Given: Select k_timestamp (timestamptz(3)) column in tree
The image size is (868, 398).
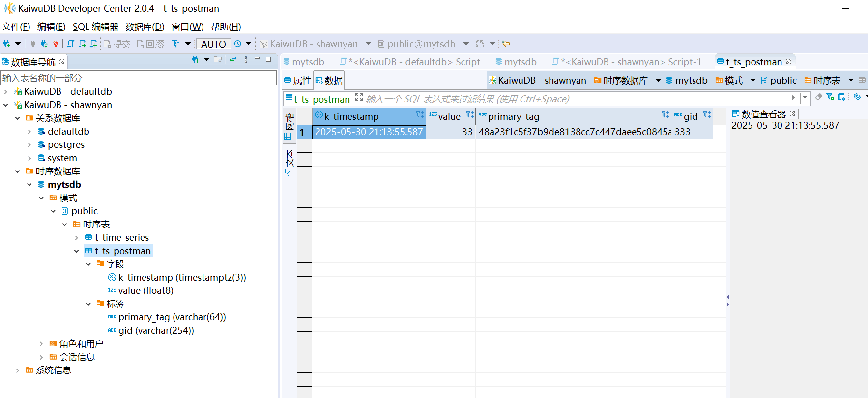Looking at the screenshot, I should (x=182, y=277).
